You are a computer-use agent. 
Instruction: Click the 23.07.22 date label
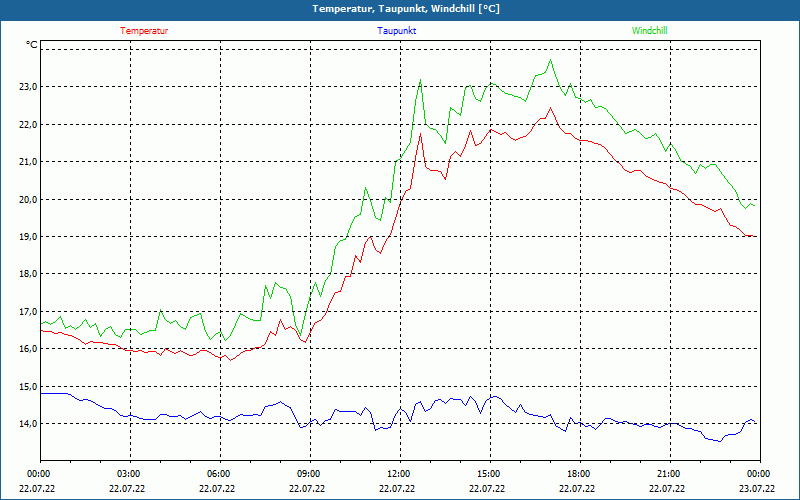click(x=756, y=489)
